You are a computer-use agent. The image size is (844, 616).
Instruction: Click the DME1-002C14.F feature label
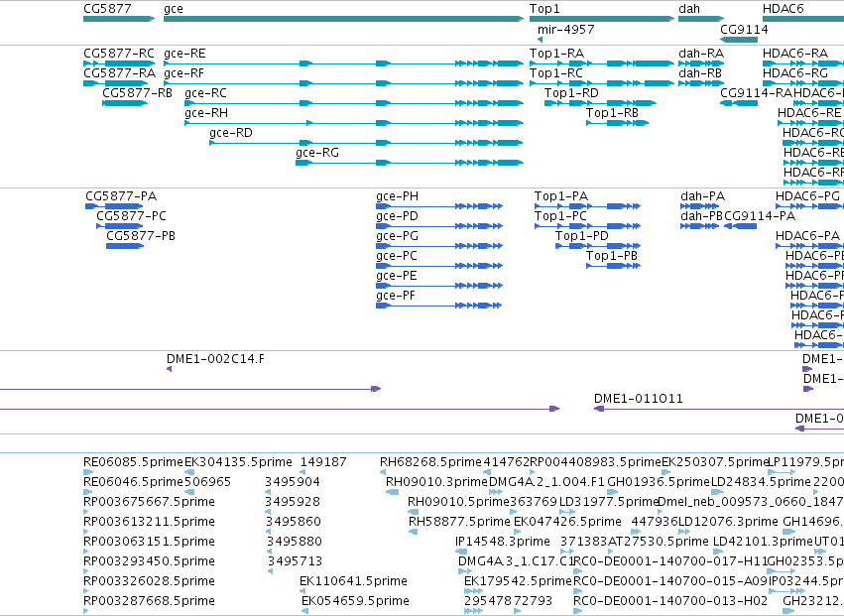coord(216,360)
